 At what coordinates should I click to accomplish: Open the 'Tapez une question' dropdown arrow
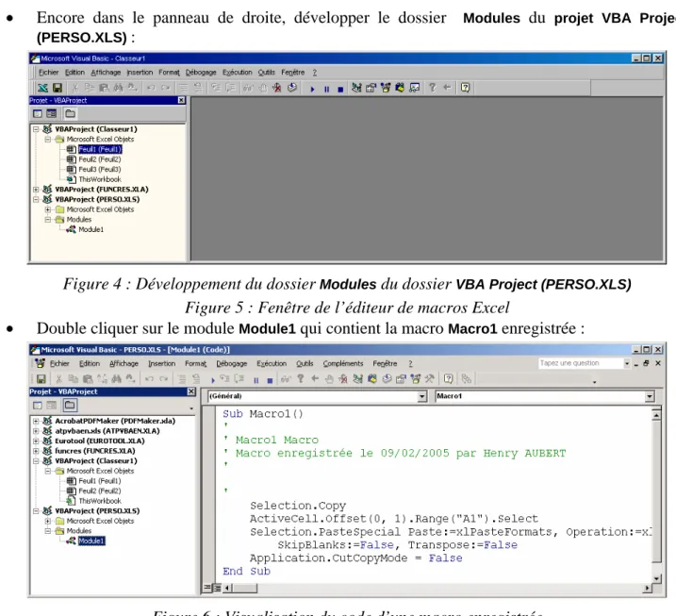pyautogui.click(x=627, y=363)
